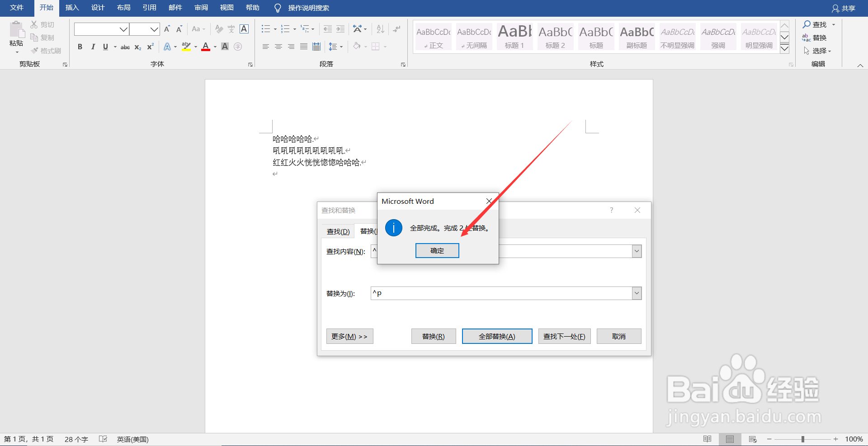
Task: Click the character border A icon
Action: (244, 29)
